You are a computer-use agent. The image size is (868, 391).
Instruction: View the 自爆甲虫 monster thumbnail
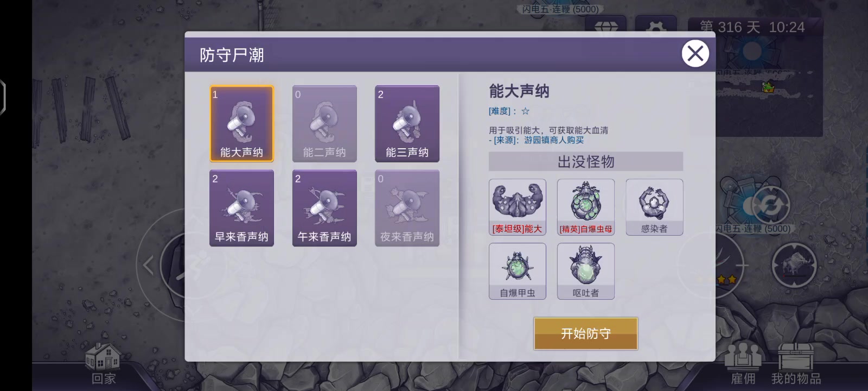tap(518, 271)
